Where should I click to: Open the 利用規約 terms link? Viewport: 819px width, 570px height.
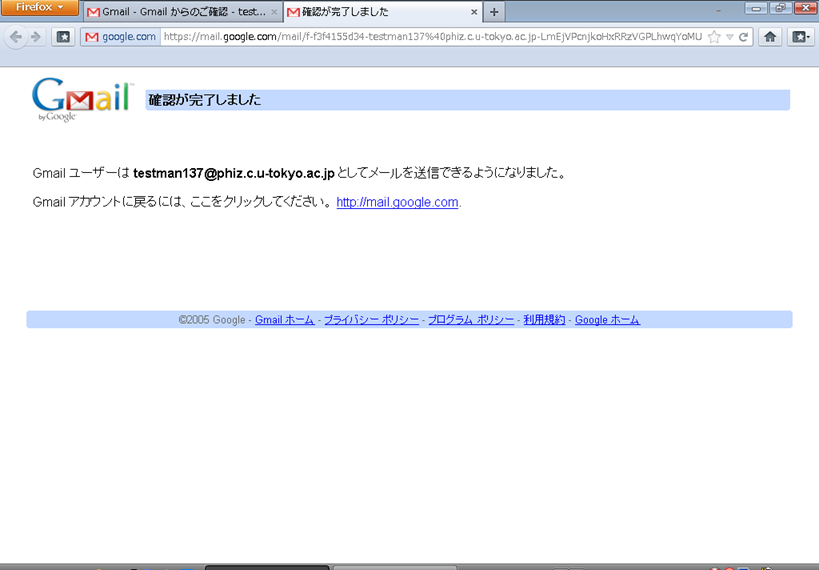[x=544, y=320]
